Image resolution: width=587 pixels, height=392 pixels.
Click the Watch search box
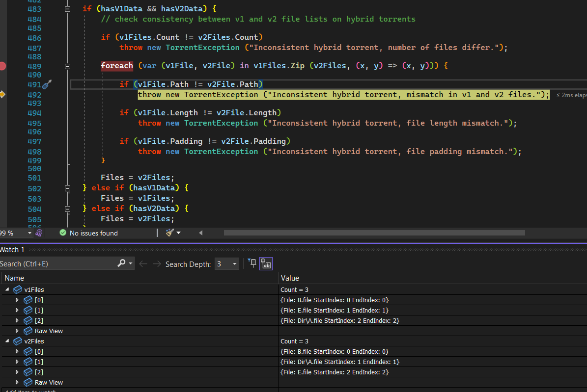click(x=58, y=263)
